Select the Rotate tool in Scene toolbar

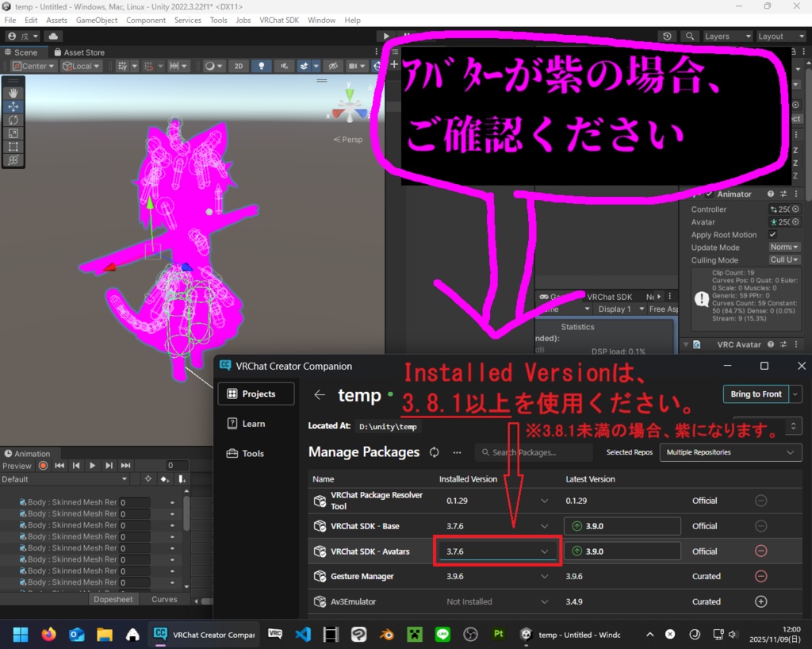tap(13, 120)
